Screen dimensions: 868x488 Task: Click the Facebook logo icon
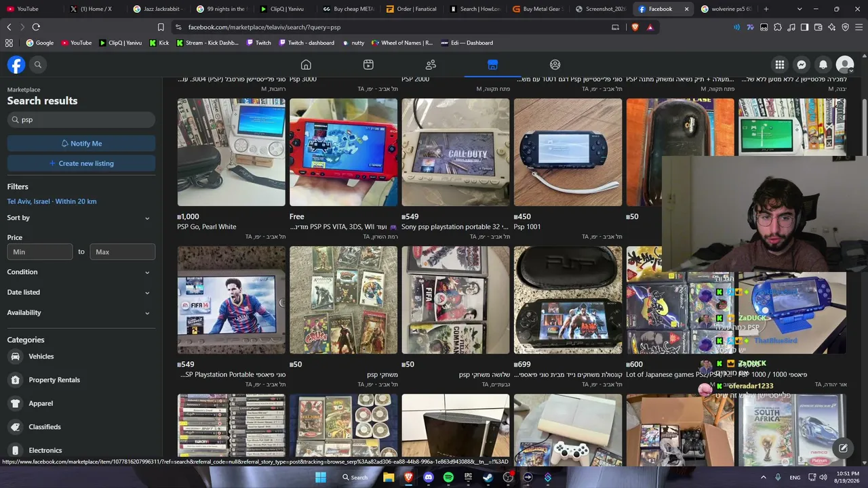[x=16, y=64]
